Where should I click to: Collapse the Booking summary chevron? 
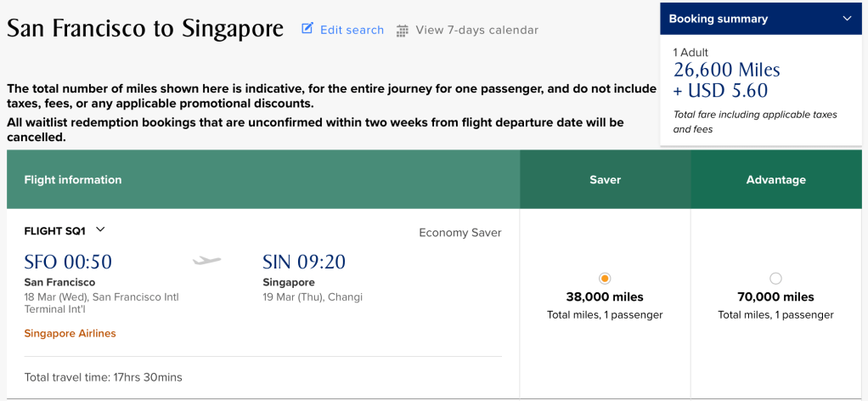click(847, 19)
